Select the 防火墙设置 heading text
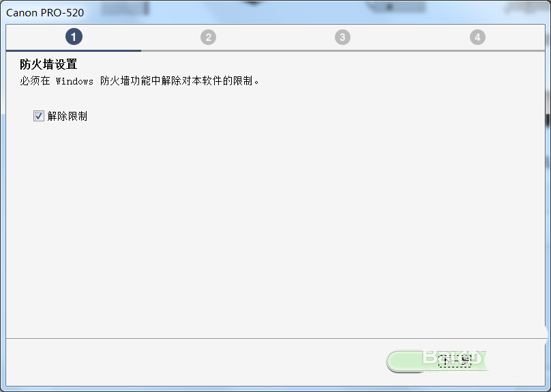The image size is (551, 392). coord(48,64)
